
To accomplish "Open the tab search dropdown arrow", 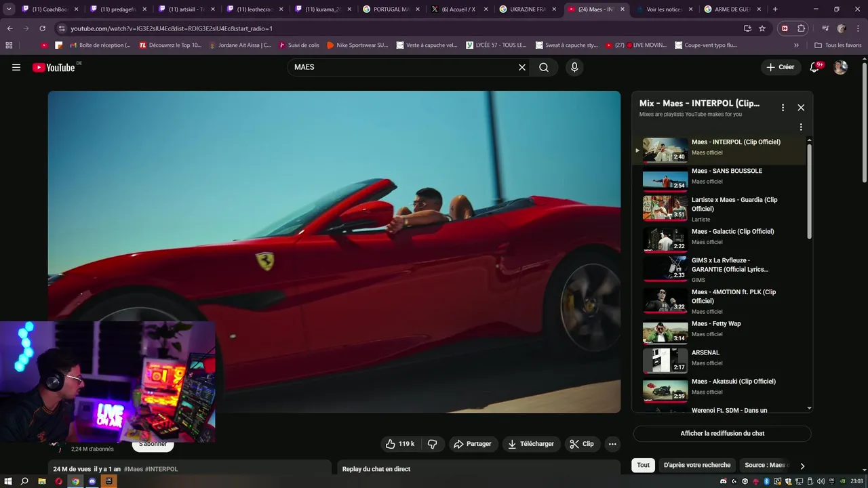I will [9, 9].
